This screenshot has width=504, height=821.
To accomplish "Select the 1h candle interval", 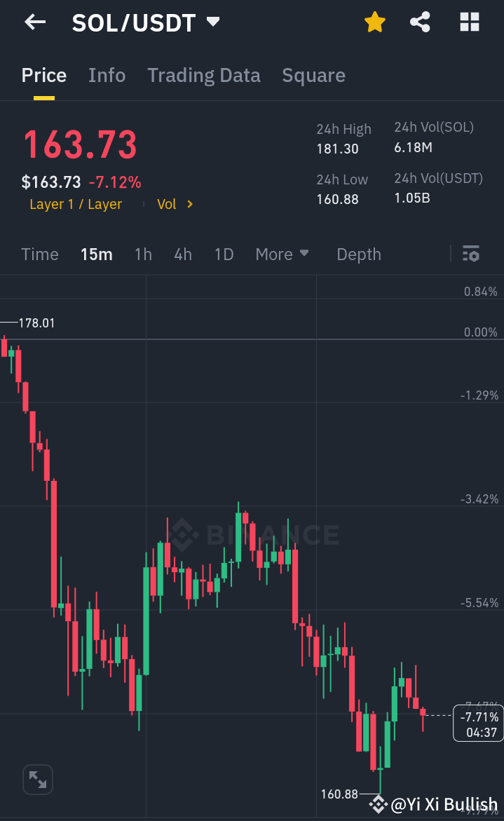I will click(x=143, y=255).
